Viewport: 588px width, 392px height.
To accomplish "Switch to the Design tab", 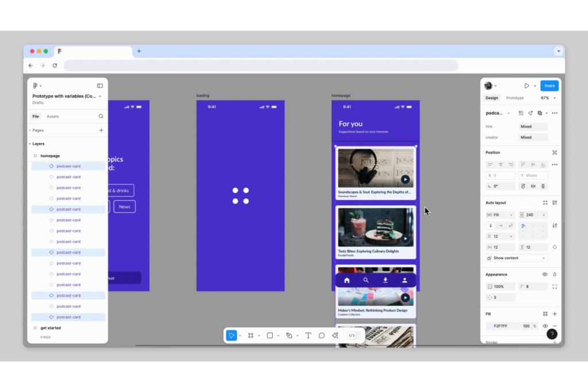I will tap(492, 98).
